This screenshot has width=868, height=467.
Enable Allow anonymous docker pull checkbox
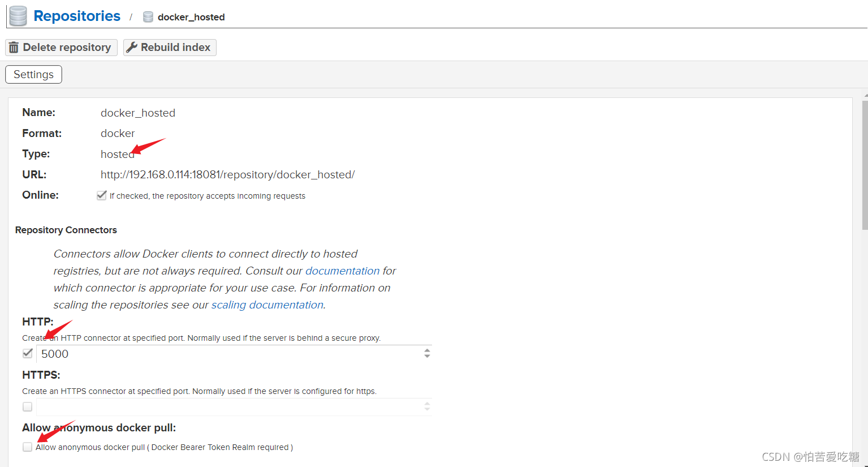pos(27,447)
